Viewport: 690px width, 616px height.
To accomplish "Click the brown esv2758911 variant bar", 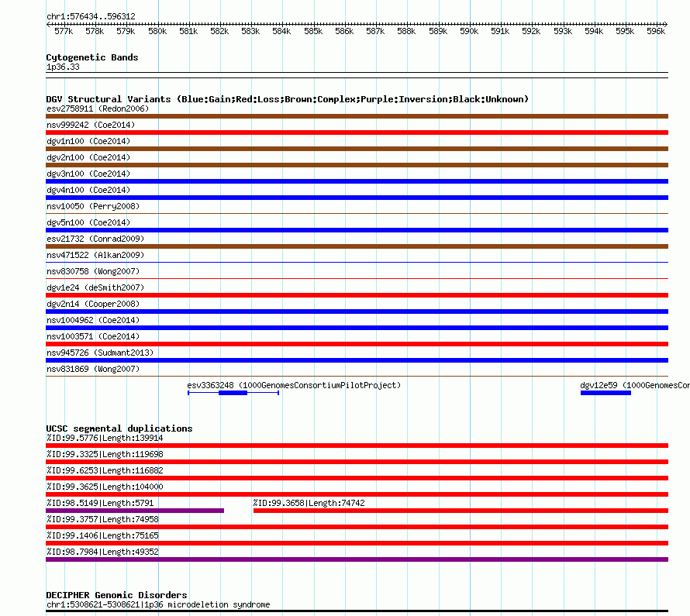I will pyautogui.click(x=357, y=116).
